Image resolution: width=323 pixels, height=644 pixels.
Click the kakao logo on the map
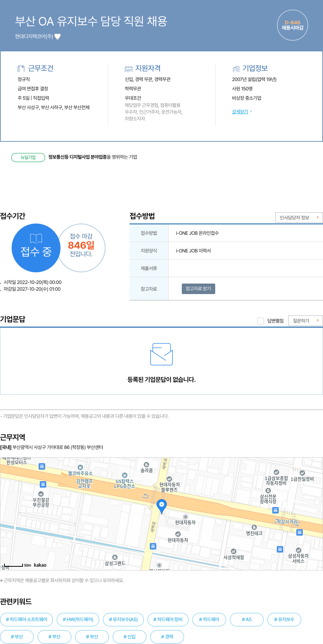40,565
